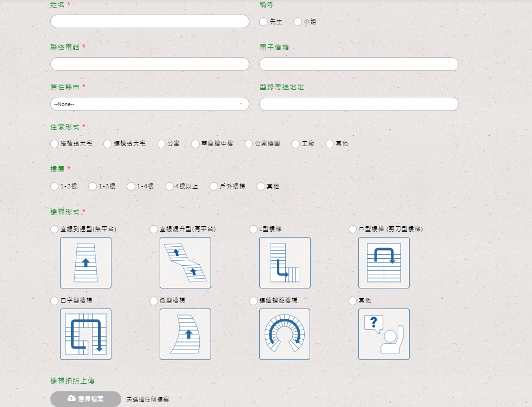Select 獨棟透天宅 home type option
This screenshot has height=407, width=532.
54,144
